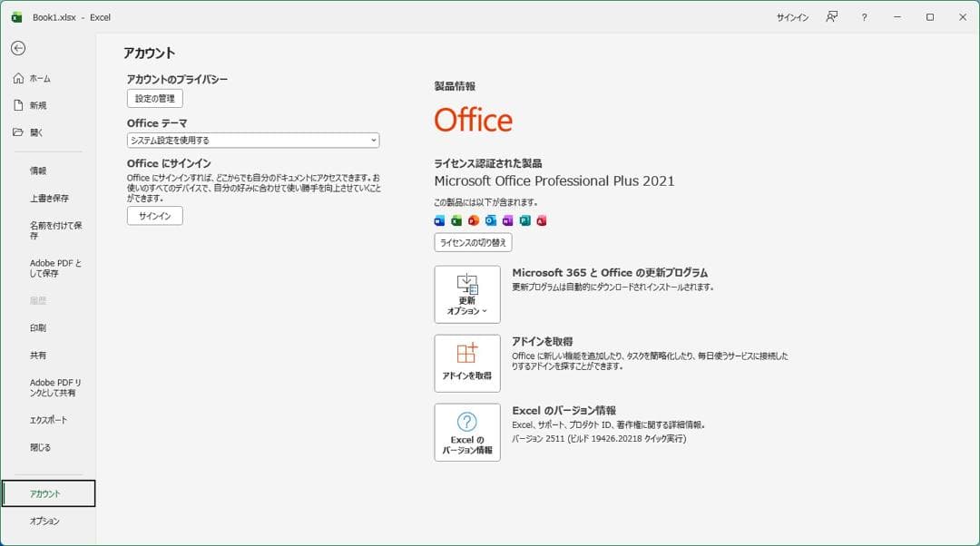
Task: Select the PowerPoint product icon
Action: tap(474, 220)
